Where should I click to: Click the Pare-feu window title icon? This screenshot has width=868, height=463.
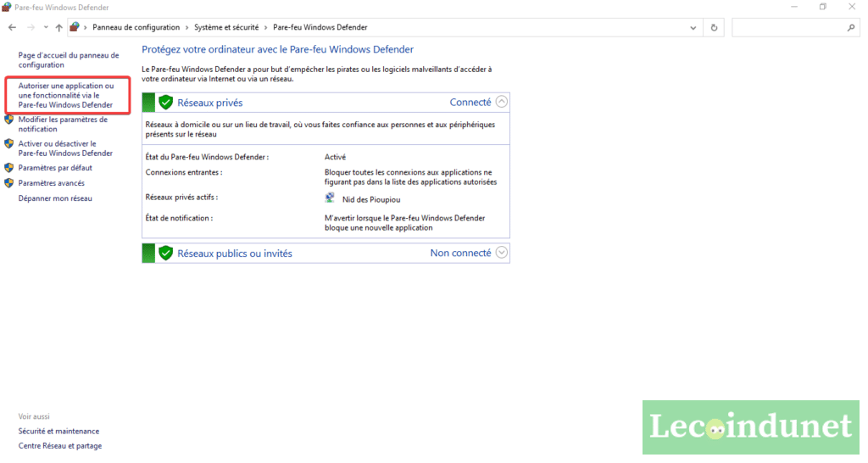coord(6,7)
